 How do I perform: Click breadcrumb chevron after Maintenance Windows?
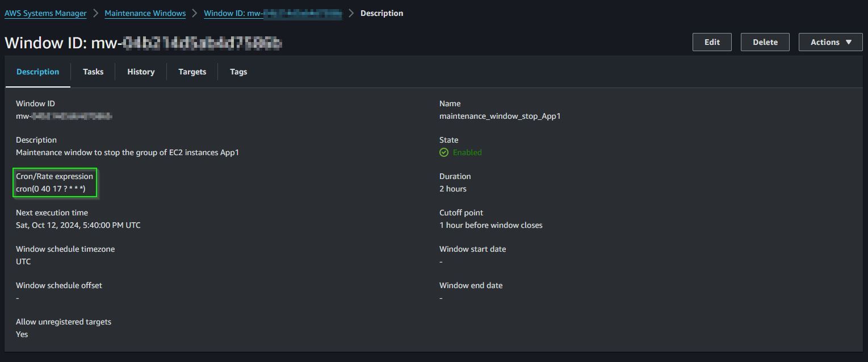[195, 13]
